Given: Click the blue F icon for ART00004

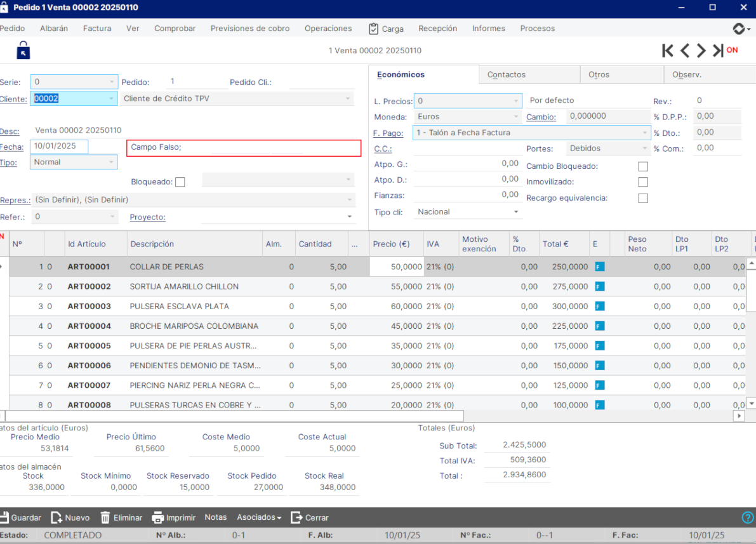Looking at the screenshot, I should pos(600,326).
